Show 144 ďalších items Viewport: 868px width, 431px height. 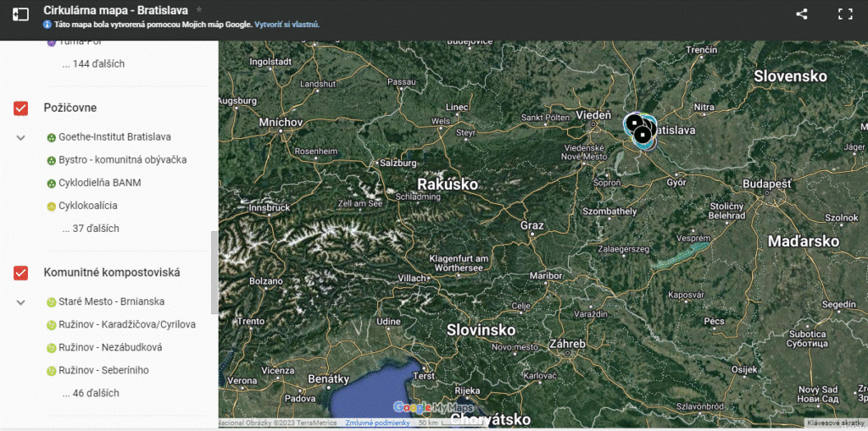93,64
